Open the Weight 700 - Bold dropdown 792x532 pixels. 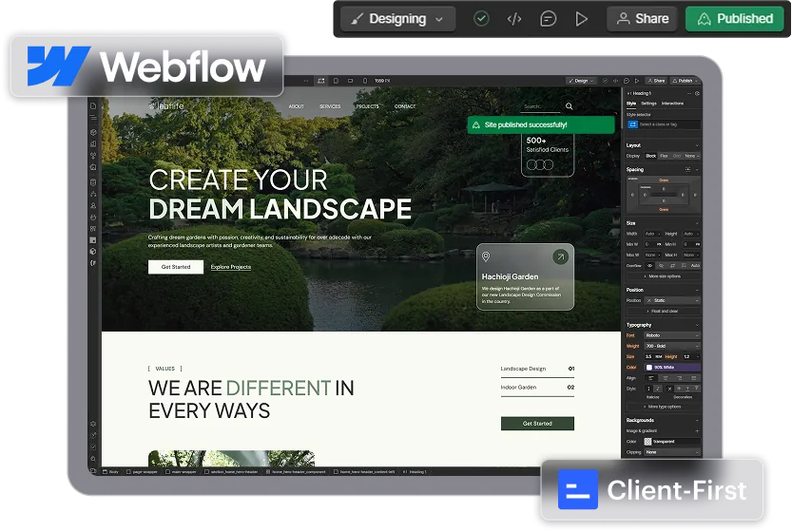pyautogui.click(x=673, y=346)
